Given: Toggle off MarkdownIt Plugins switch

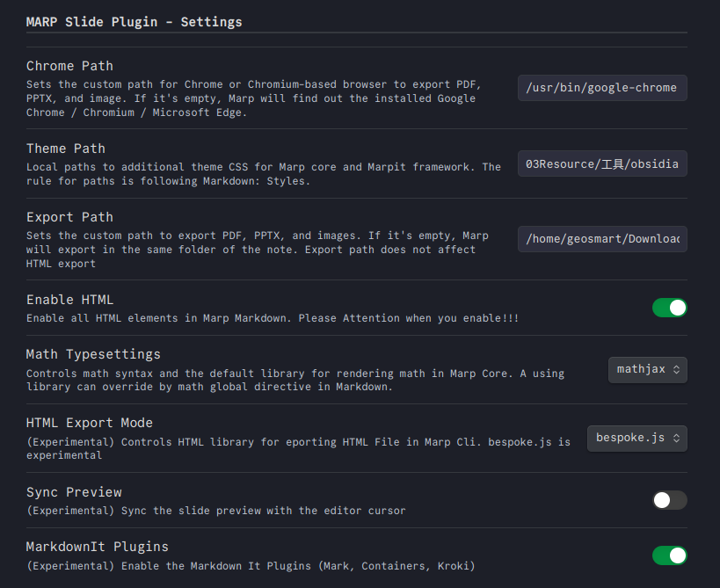Looking at the screenshot, I should pyautogui.click(x=669, y=555).
